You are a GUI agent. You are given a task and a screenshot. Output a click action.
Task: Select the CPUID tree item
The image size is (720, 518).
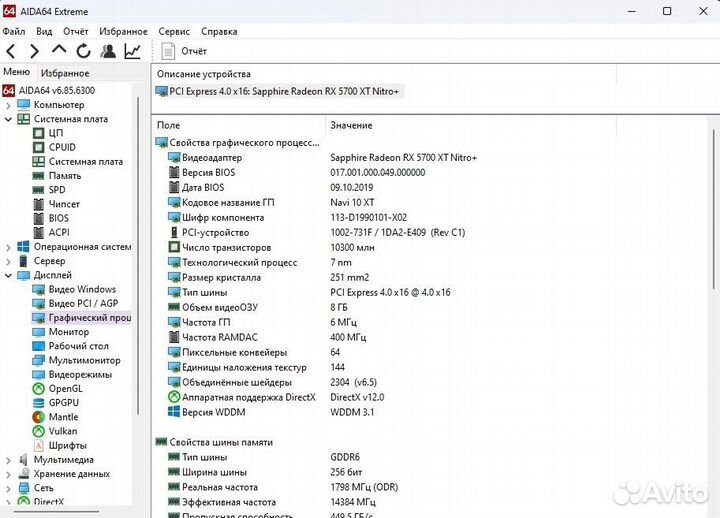pyautogui.click(x=54, y=147)
